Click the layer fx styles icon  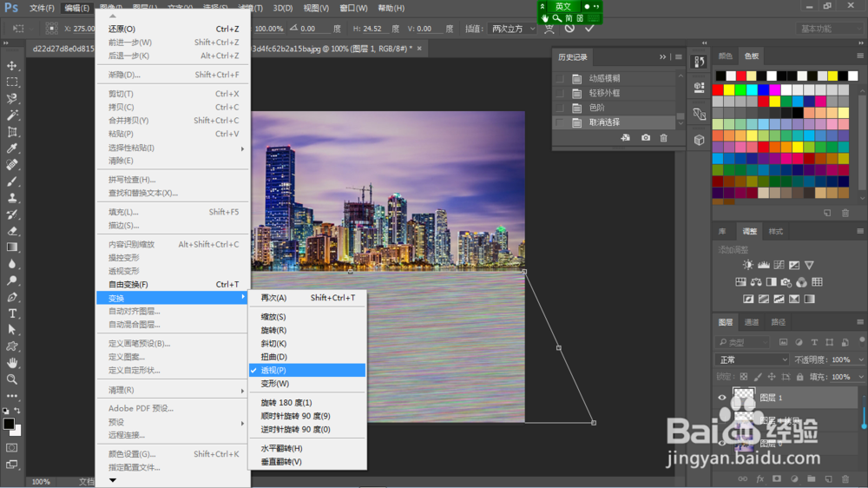pos(760,478)
